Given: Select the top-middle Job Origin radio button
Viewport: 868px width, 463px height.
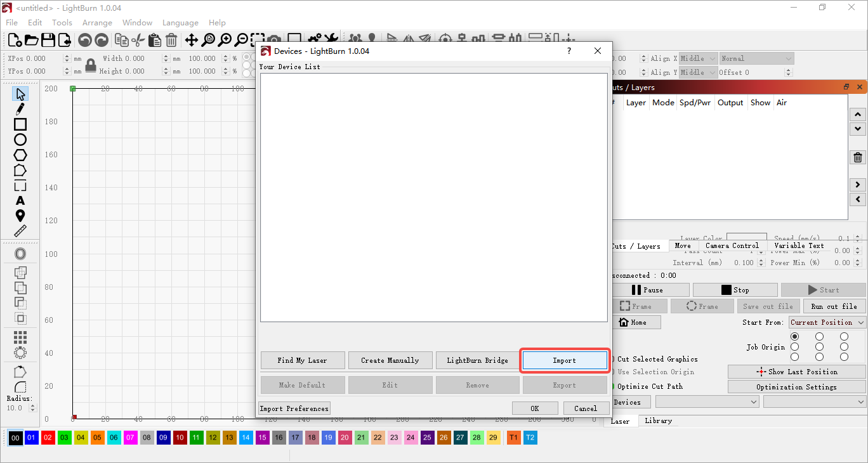Looking at the screenshot, I should pyautogui.click(x=820, y=336).
